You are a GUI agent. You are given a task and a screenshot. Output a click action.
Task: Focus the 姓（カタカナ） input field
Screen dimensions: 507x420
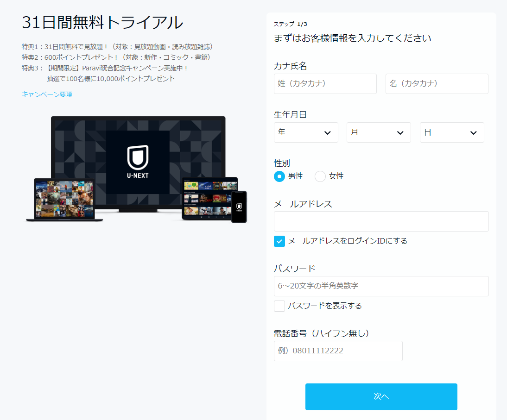(325, 84)
